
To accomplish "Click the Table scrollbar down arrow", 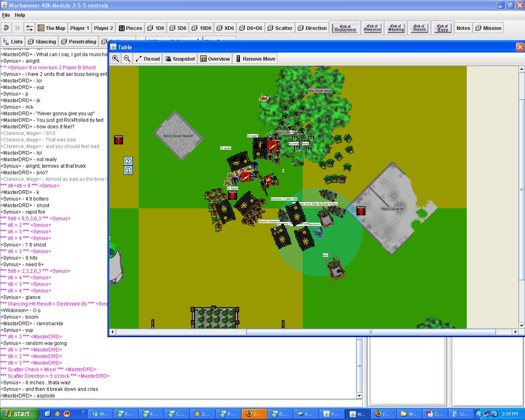I will point(522,325).
